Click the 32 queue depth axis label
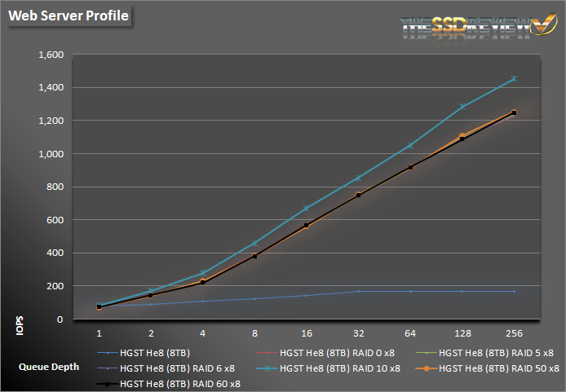 coord(359,333)
